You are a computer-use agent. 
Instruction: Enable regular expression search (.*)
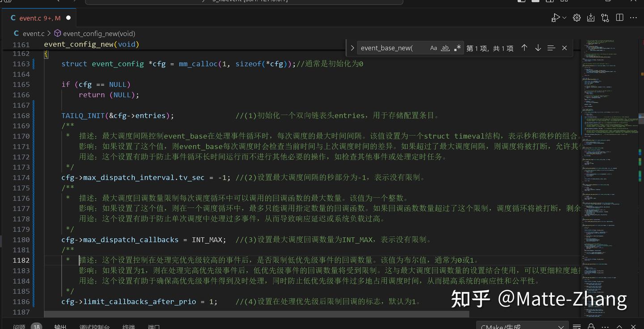[x=457, y=47]
